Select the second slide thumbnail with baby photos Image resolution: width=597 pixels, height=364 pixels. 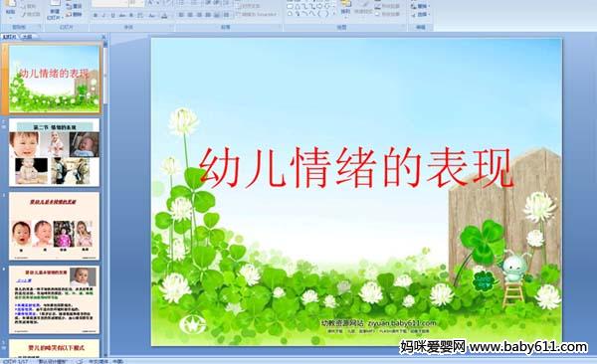tap(54, 152)
